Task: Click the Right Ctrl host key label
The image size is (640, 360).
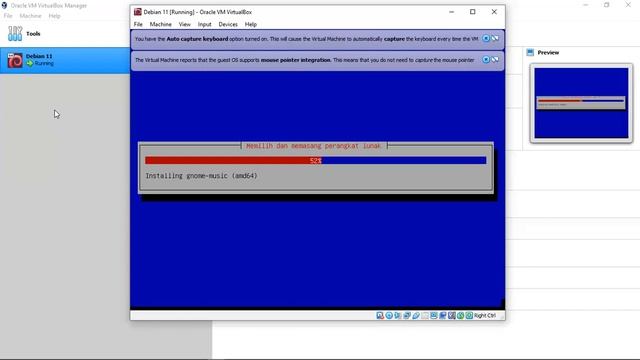Action: click(484, 316)
